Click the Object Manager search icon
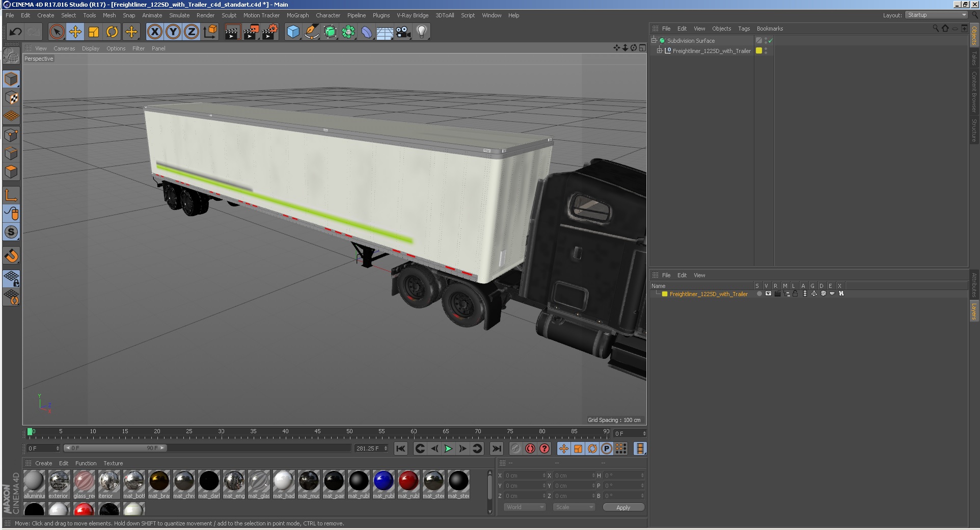This screenshot has width=980, height=530. (x=936, y=29)
